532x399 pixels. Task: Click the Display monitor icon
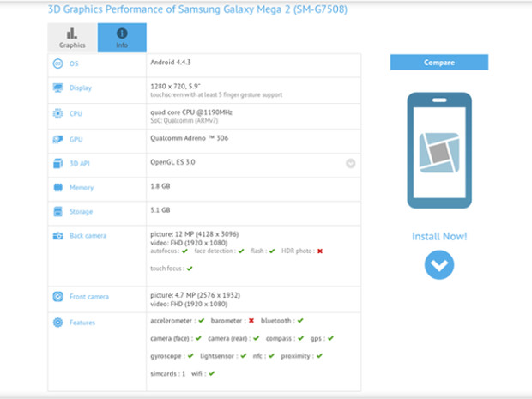point(58,88)
